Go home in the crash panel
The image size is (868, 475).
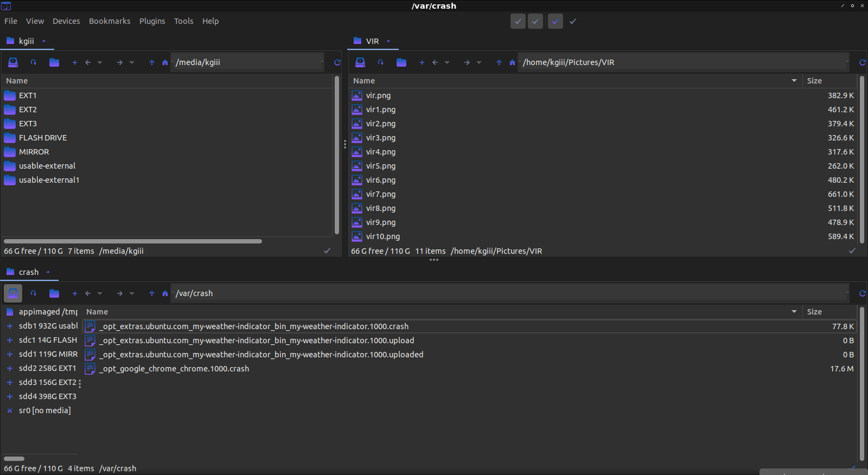165,293
